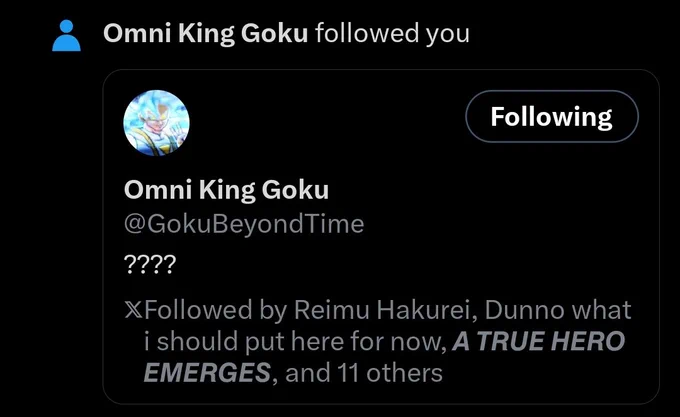Screen dimensions: 680x417
Task: Click the "????" bio text
Action: tap(150, 264)
